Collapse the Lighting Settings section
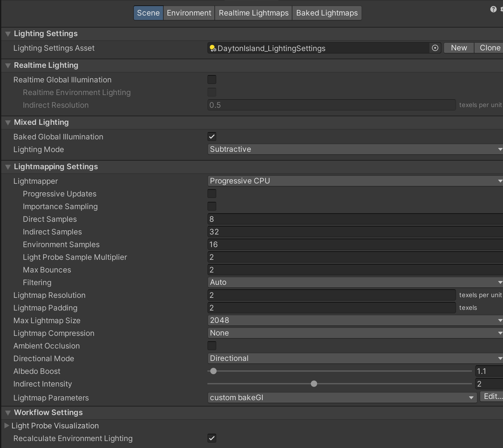Viewport: 503px width, 448px height. pyautogui.click(x=8, y=34)
